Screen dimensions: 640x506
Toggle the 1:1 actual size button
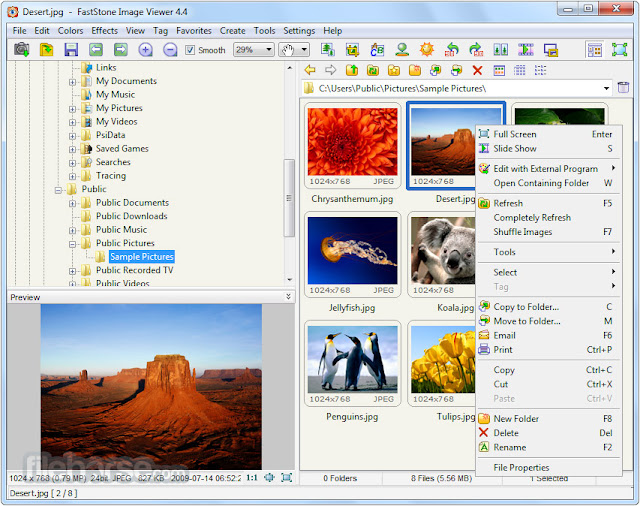(252, 477)
